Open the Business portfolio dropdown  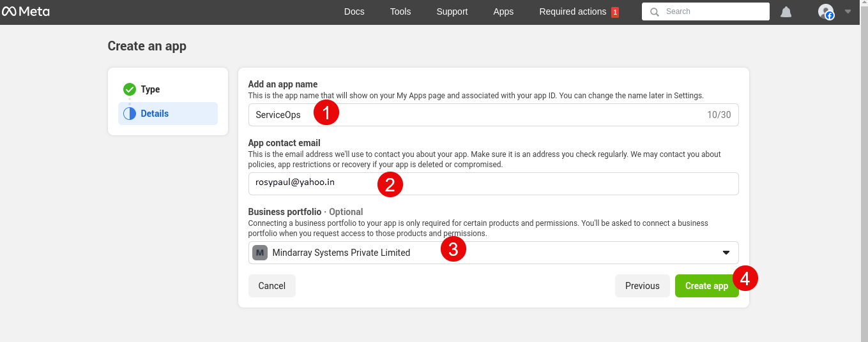pos(492,253)
